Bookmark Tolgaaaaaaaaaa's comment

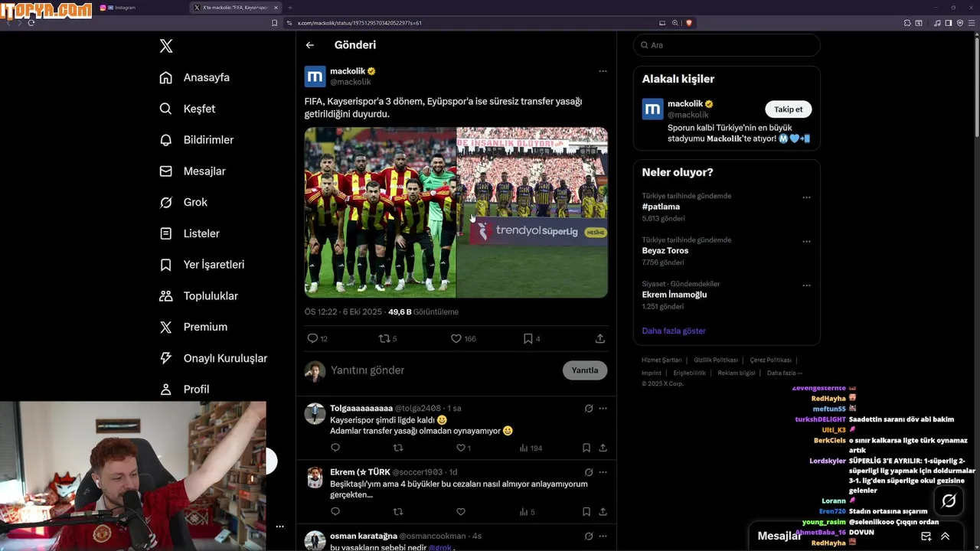tap(586, 448)
